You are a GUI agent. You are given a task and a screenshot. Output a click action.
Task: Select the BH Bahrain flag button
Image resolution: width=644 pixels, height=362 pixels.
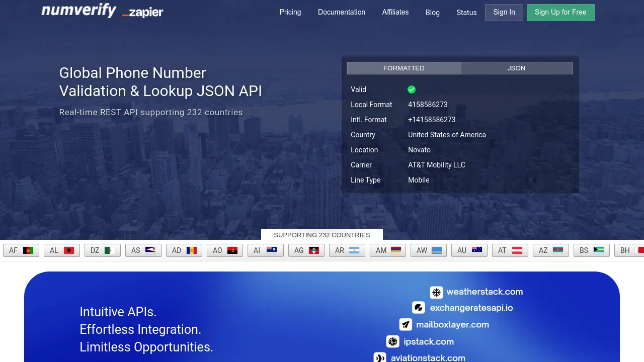[x=629, y=250]
